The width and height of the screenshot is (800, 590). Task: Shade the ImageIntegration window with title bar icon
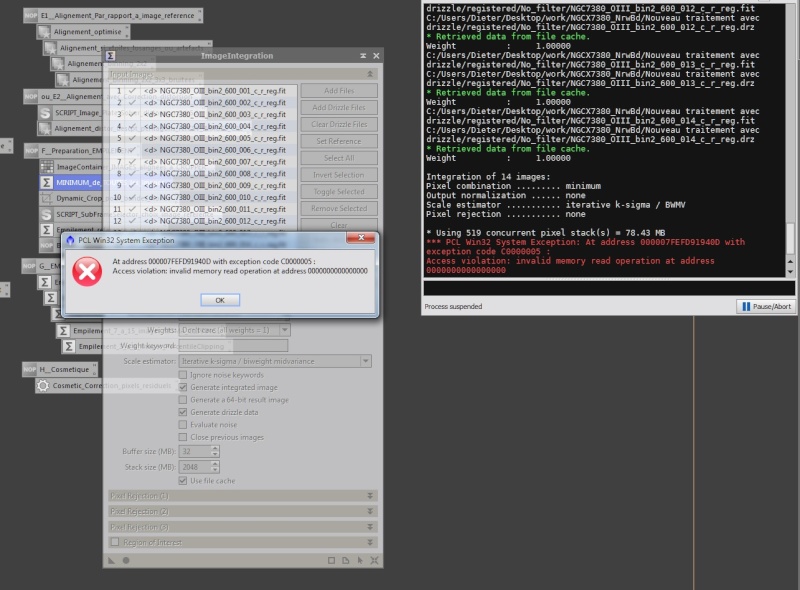[x=363, y=56]
